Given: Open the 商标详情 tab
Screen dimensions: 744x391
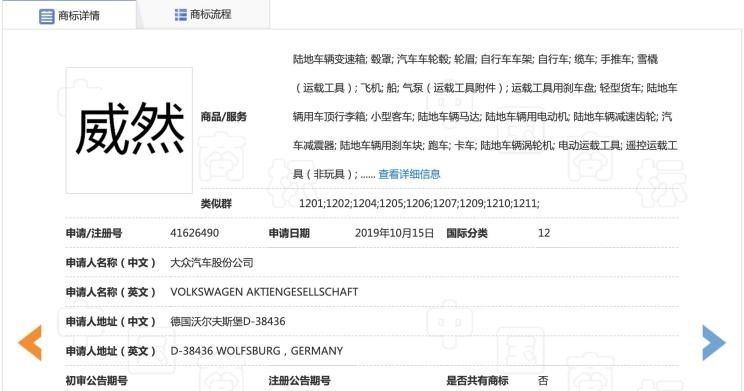Looking at the screenshot, I should click(69, 15).
